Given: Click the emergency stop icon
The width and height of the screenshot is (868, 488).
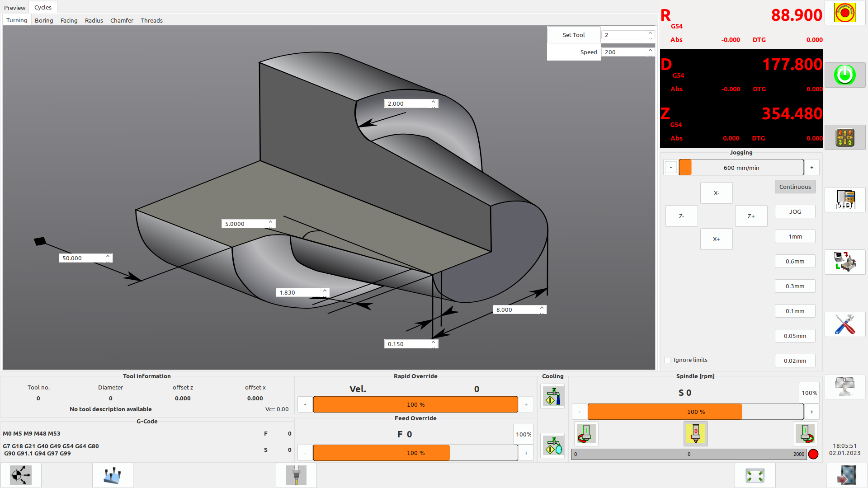Looking at the screenshot, I should point(845,13).
